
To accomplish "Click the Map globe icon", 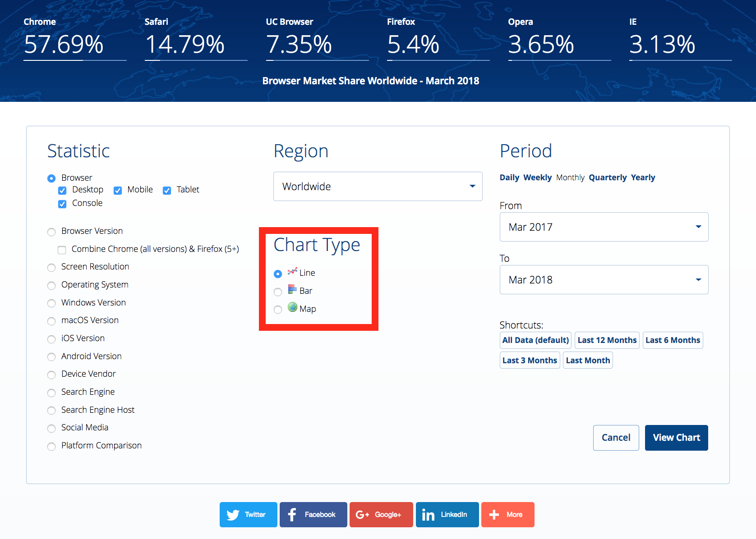I will 292,307.
